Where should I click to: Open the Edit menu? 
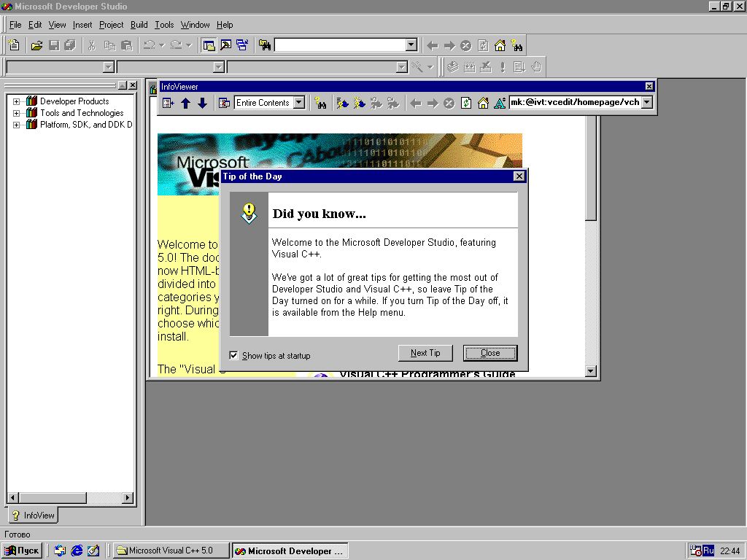35,25
